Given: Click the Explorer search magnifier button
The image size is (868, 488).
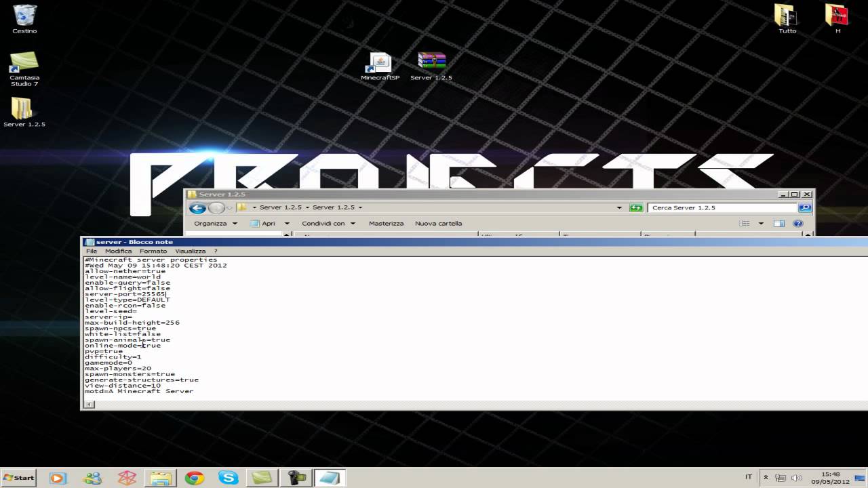Looking at the screenshot, I should [x=805, y=207].
